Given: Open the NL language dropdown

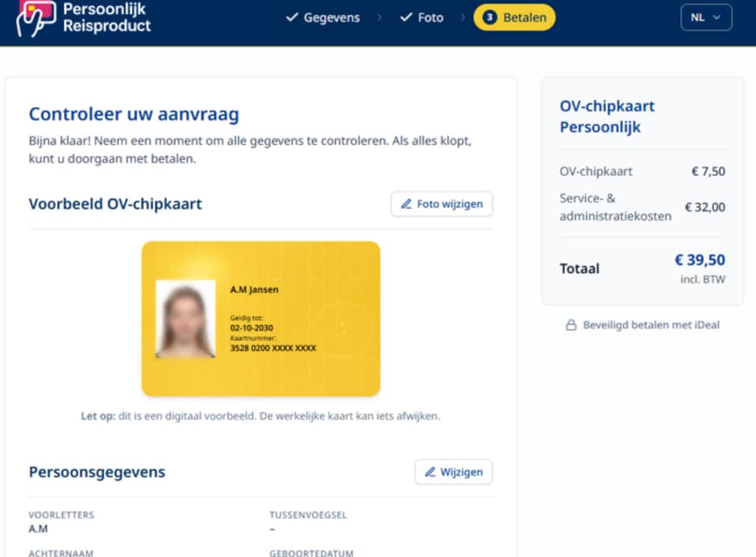Looking at the screenshot, I should pos(706,17).
